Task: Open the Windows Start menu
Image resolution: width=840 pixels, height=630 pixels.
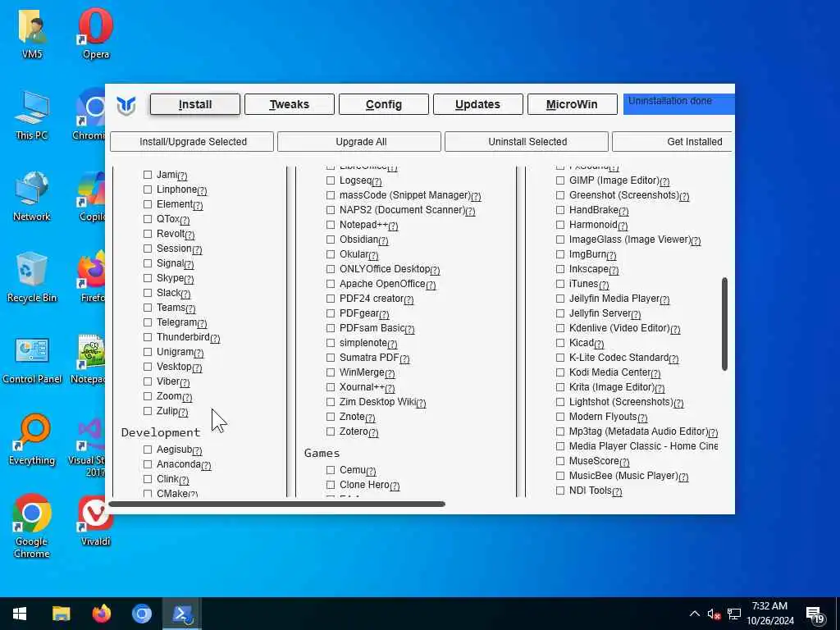Action: (20, 614)
